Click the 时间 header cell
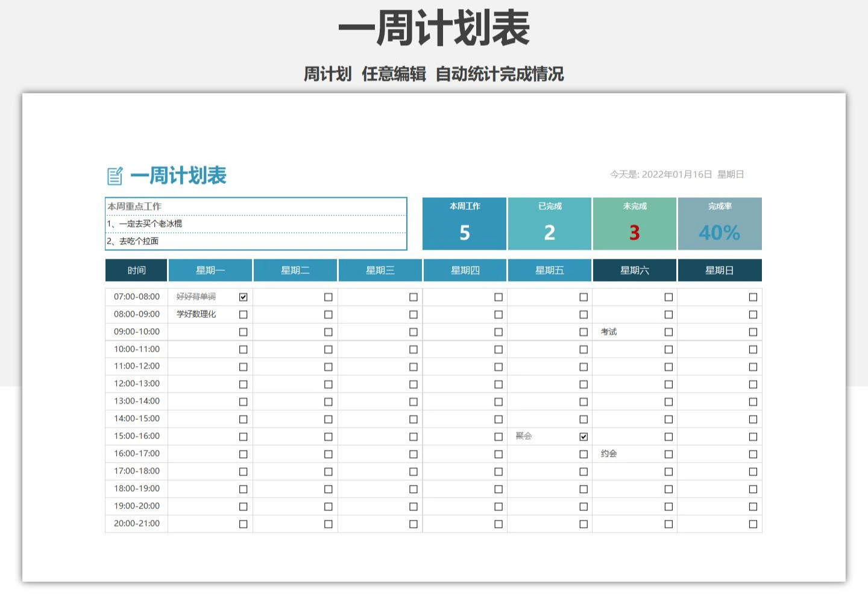Image resolution: width=868 pixels, height=614 pixels. click(x=136, y=270)
